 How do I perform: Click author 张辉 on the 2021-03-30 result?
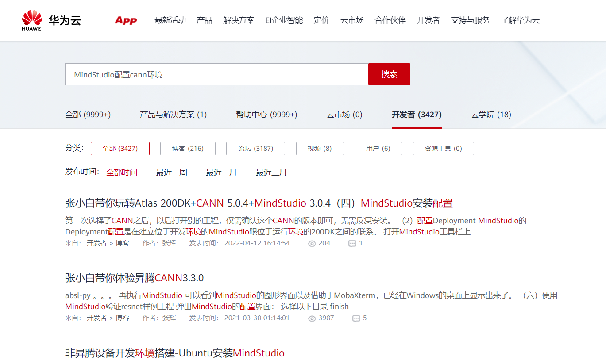click(169, 318)
